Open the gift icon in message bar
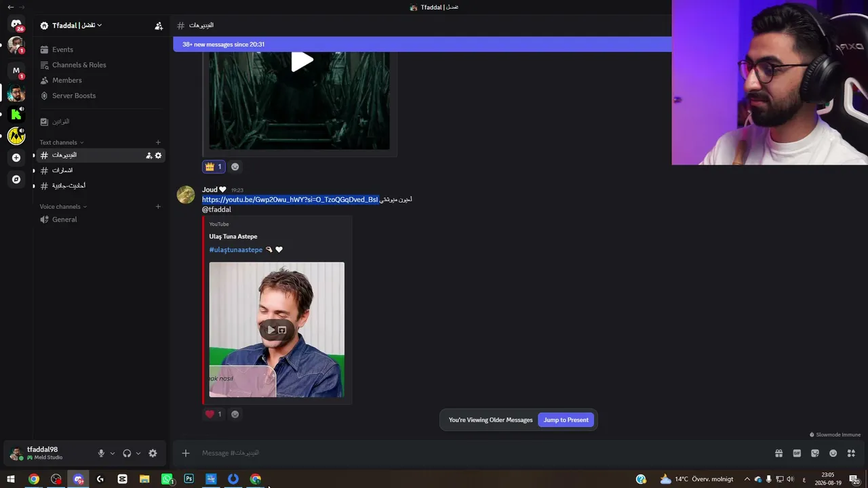This screenshot has height=488, width=868. (x=778, y=453)
